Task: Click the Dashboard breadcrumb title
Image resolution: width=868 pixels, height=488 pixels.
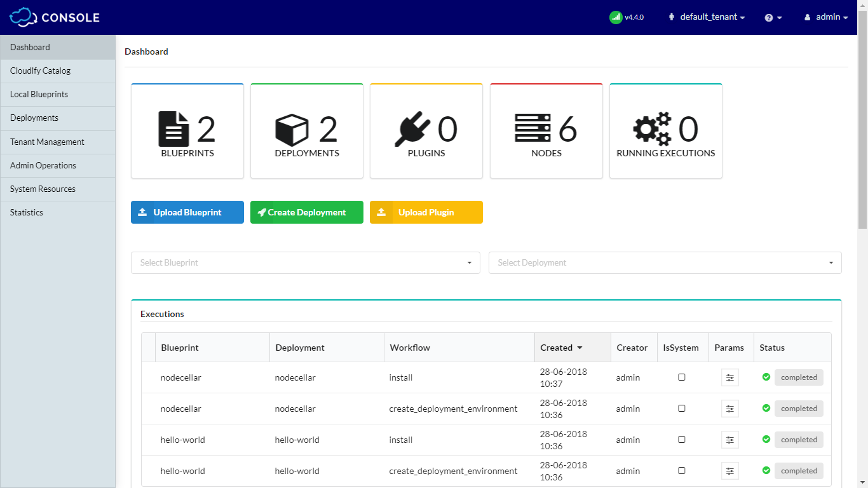Action: (146, 51)
